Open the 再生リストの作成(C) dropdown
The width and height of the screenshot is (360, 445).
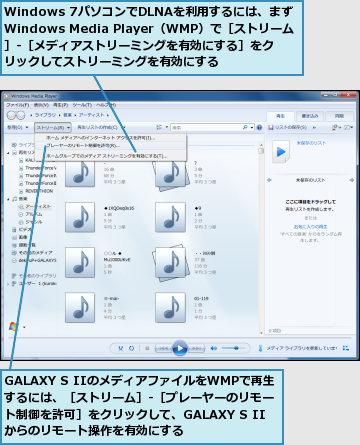(101, 127)
